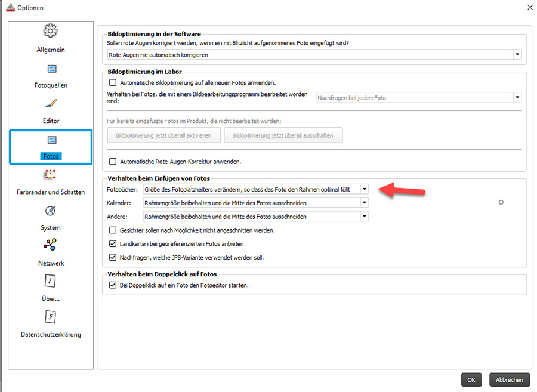Viewport: 537px width, 392px height.
Task: Switch to the Allgemein label
Action: point(51,50)
